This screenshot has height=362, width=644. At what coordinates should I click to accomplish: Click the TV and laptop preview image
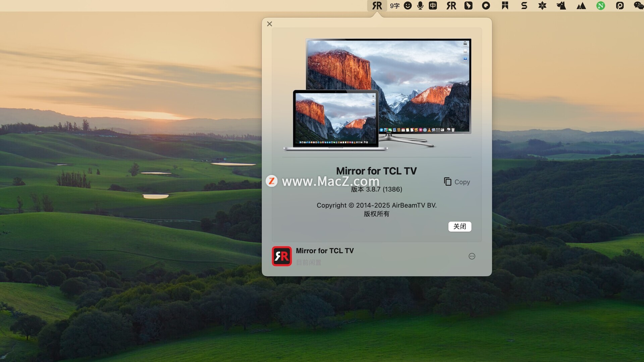point(377,95)
